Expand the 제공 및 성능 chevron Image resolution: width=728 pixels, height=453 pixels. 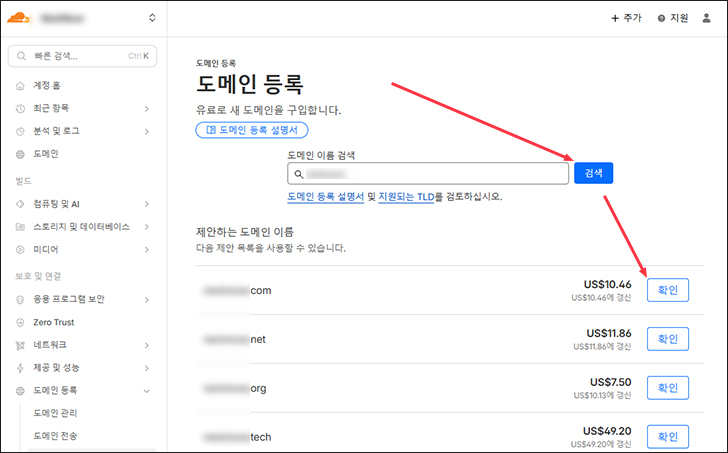147,368
